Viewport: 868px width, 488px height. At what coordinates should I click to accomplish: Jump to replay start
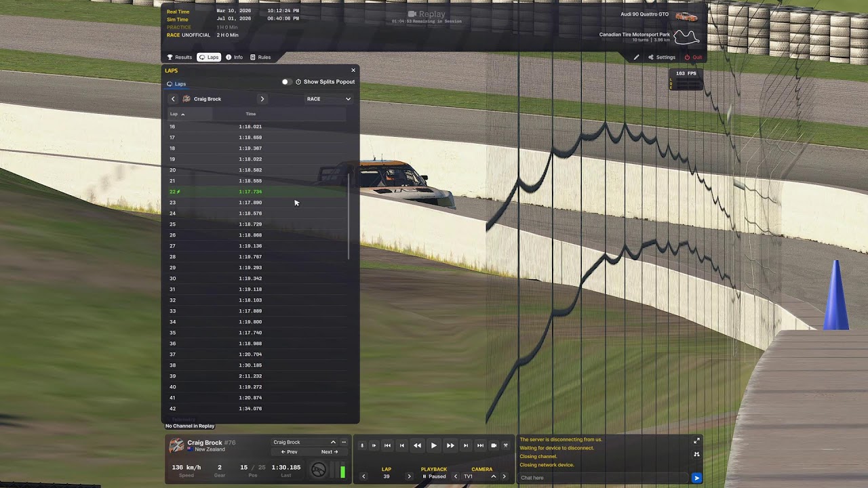click(x=387, y=445)
